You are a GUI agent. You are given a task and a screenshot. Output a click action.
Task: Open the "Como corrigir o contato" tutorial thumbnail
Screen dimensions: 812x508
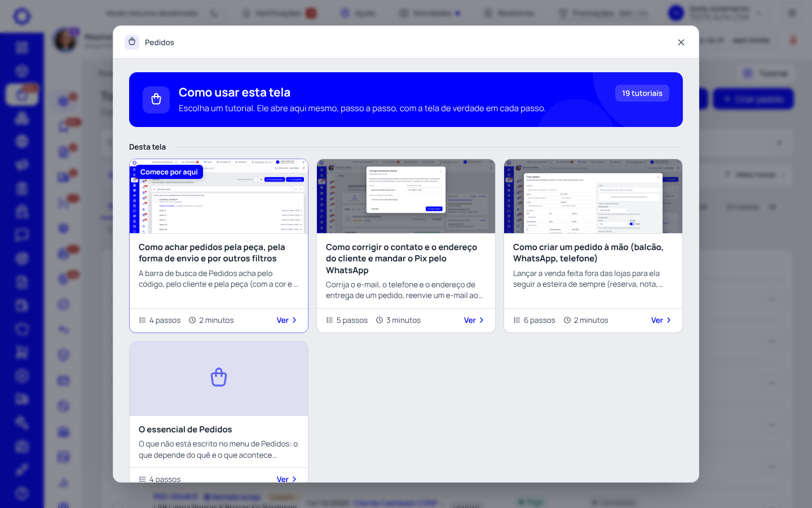coord(406,196)
